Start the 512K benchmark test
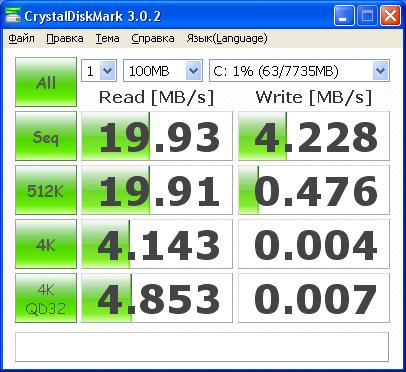The width and height of the screenshot is (406, 372). point(46,190)
